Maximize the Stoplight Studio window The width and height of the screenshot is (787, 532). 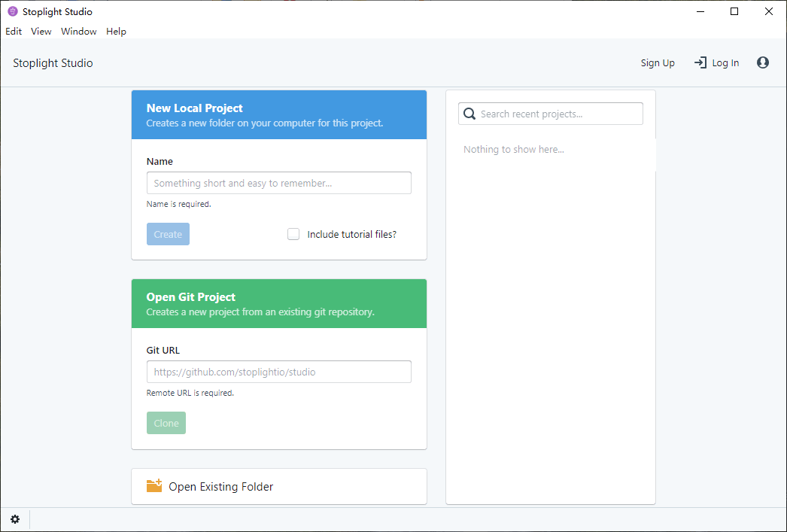[734, 11]
